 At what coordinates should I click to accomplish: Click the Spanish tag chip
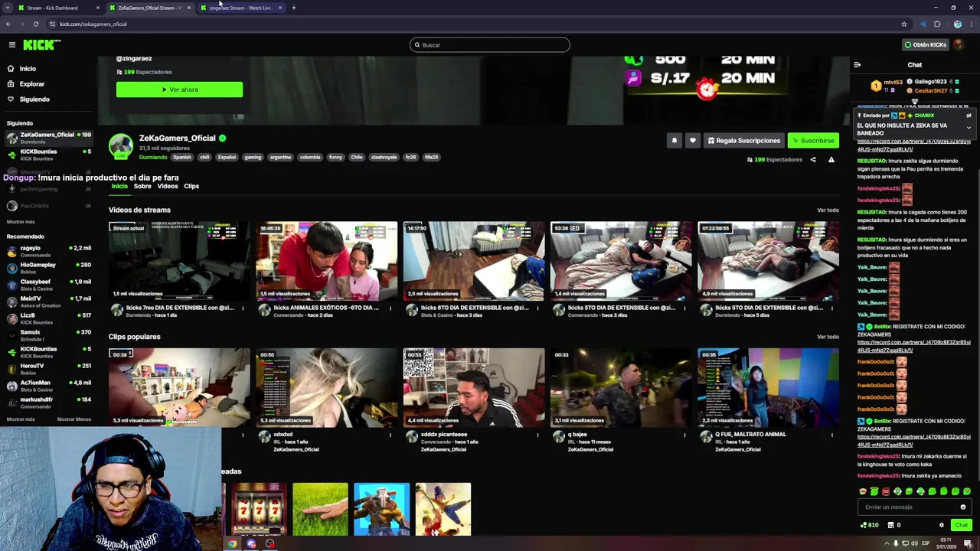coord(182,158)
